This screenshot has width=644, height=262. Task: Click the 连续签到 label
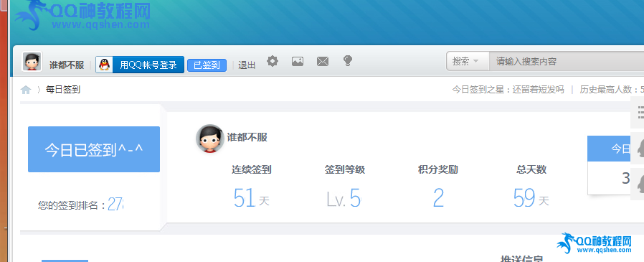point(251,169)
